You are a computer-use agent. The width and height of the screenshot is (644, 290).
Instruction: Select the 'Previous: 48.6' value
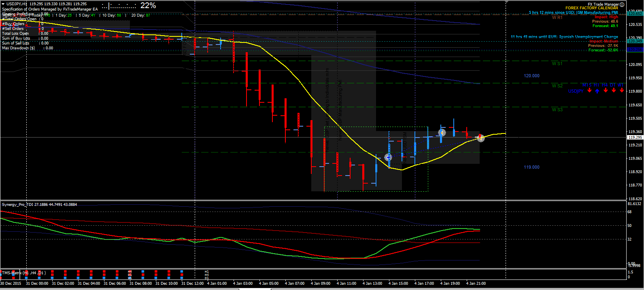(x=605, y=21)
